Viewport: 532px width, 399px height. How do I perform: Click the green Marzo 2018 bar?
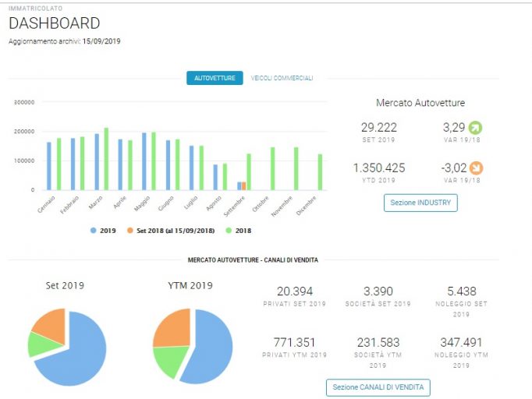pyautogui.click(x=106, y=159)
